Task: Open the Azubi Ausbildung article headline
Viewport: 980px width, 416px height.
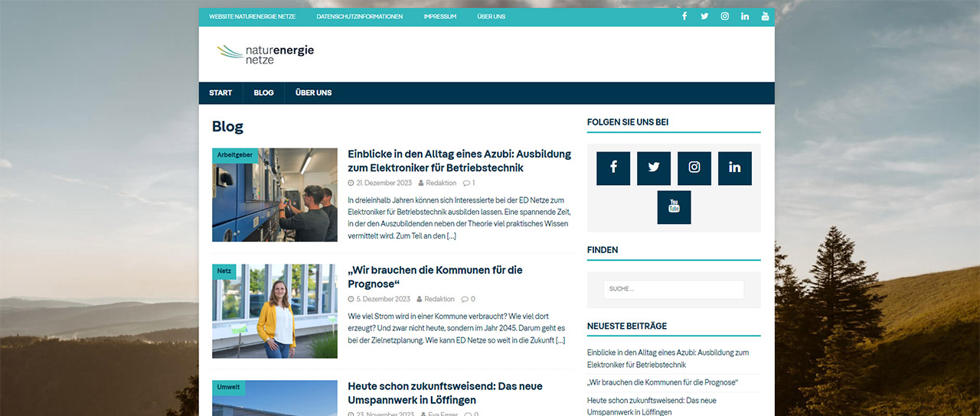Action: 459,161
